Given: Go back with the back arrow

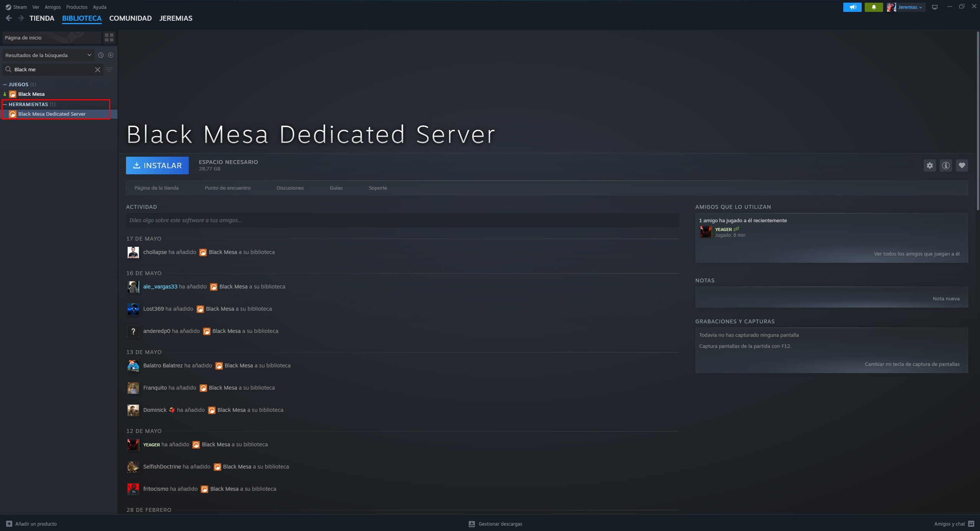Looking at the screenshot, I should click(x=9, y=18).
